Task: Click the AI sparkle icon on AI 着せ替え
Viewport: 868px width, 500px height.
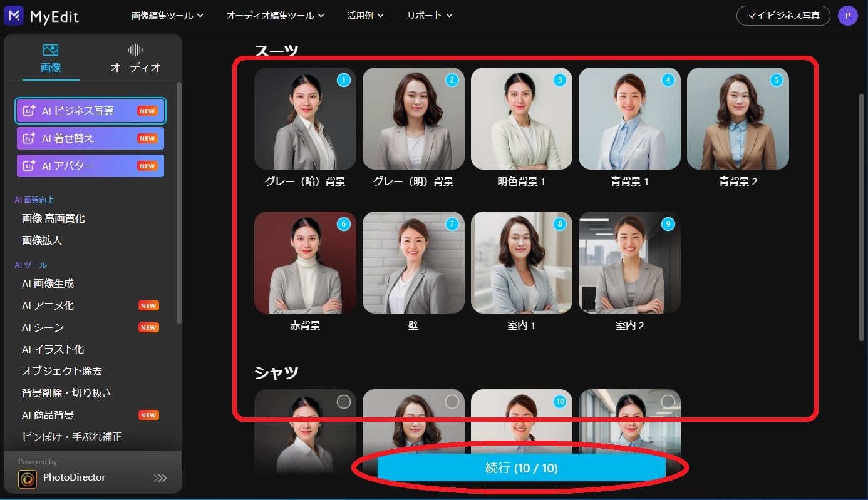Action: point(29,138)
